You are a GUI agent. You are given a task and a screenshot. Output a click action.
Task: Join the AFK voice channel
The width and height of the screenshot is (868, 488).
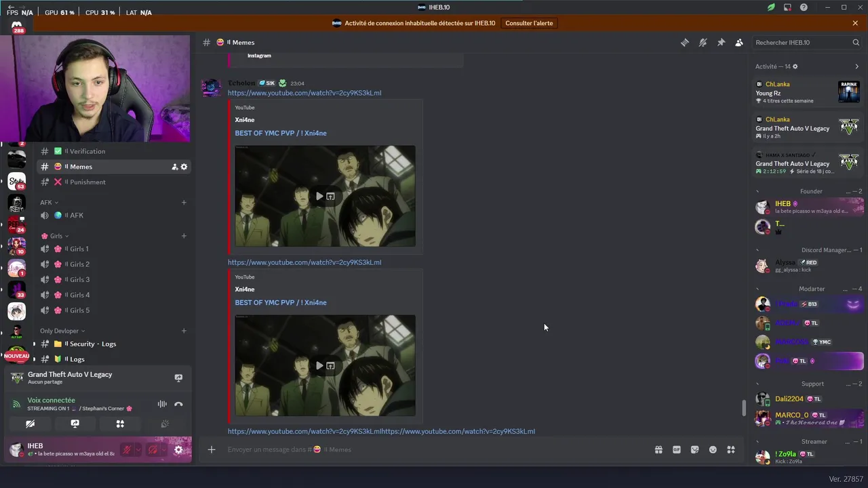coord(113,216)
